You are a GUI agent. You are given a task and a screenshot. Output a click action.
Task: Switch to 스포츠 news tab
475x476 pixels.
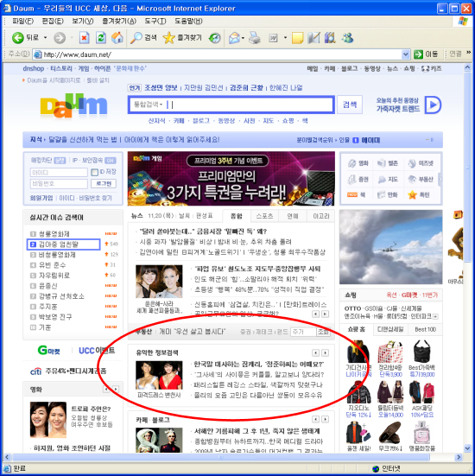tap(264, 216)
